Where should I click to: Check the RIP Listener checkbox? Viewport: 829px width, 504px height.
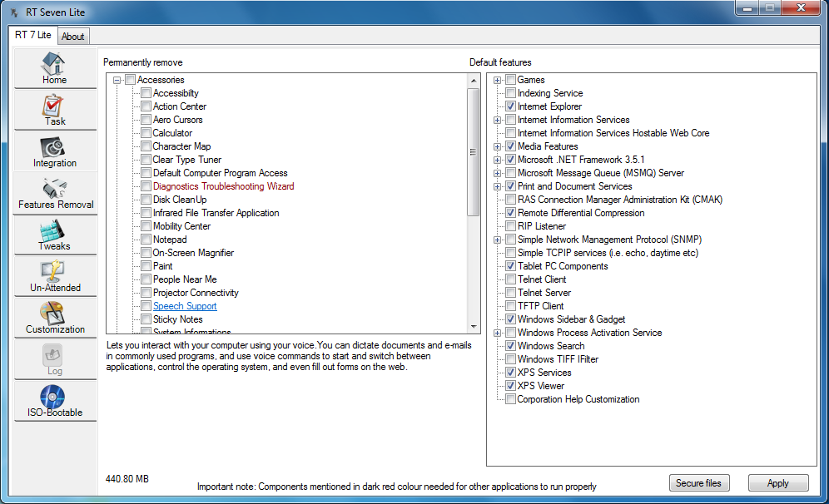tap(511, 226)
